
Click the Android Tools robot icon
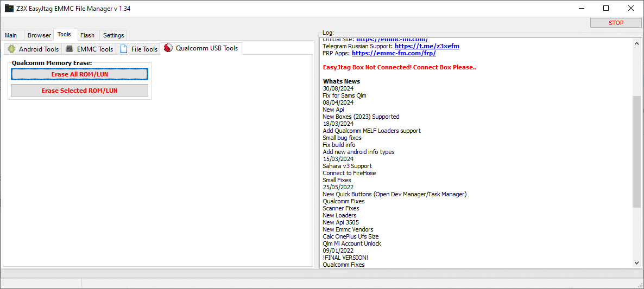(11, 49)
